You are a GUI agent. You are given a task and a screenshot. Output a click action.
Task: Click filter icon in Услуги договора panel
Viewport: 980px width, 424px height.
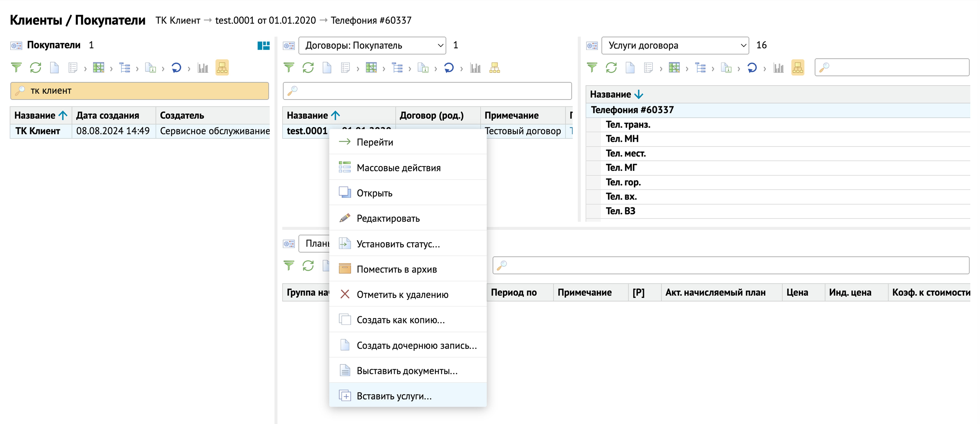click(x=592, y=68)
